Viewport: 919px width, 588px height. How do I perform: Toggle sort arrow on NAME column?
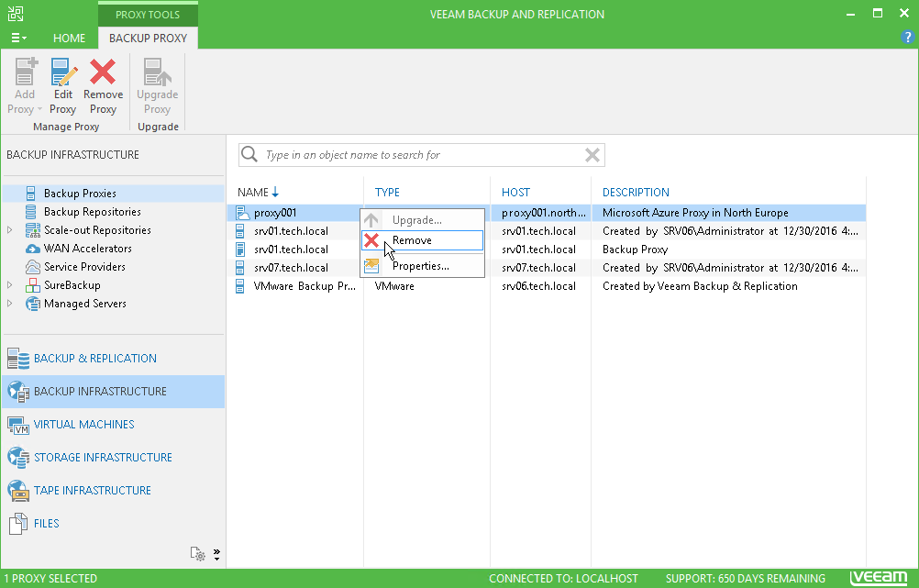pyautogui.click(x=275, y=193)
